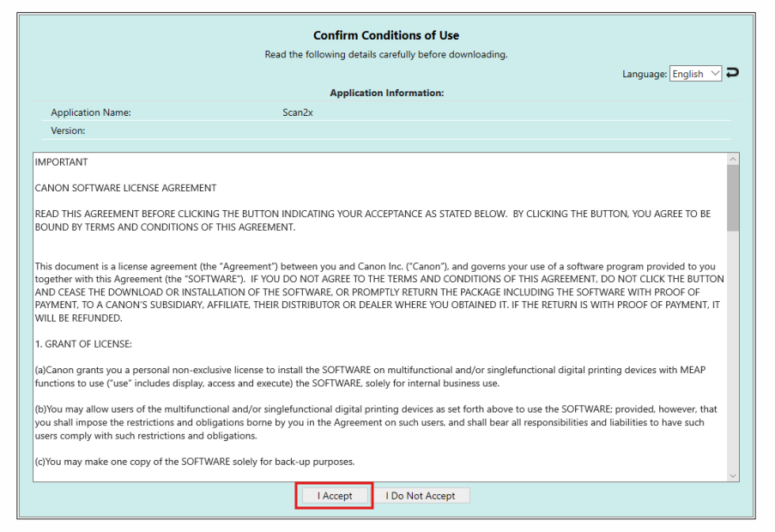Click the I Do Not Accept button
Screen dimensions: 775x532
(x=421, y=495)
